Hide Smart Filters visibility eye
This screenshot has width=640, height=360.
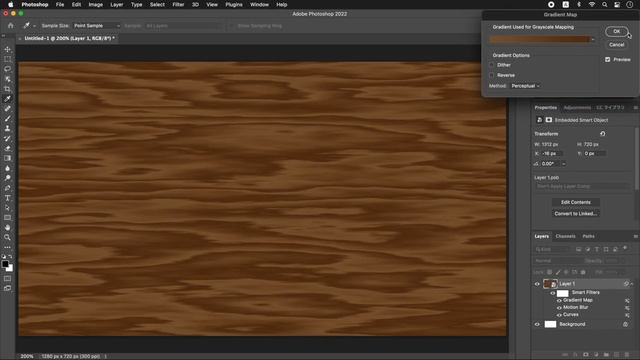[x=552, y=293]
